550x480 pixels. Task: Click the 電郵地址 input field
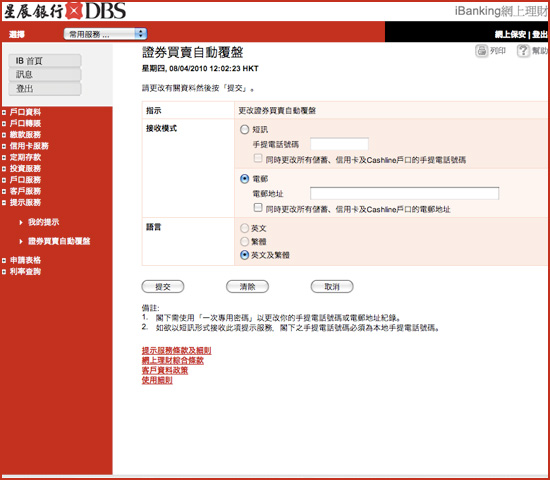404,193
